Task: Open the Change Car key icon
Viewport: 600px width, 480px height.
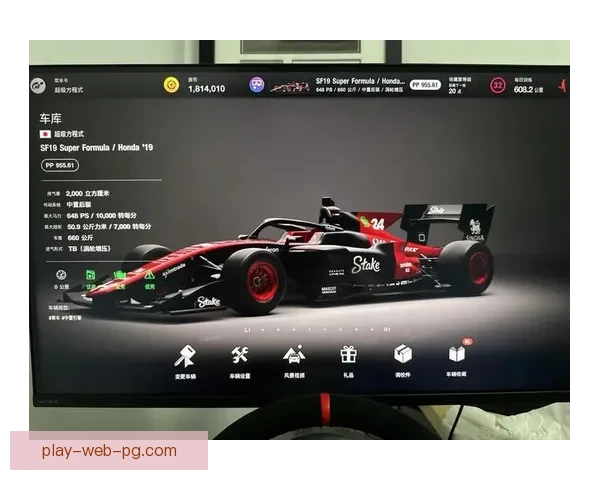Action: coord(185,356)
